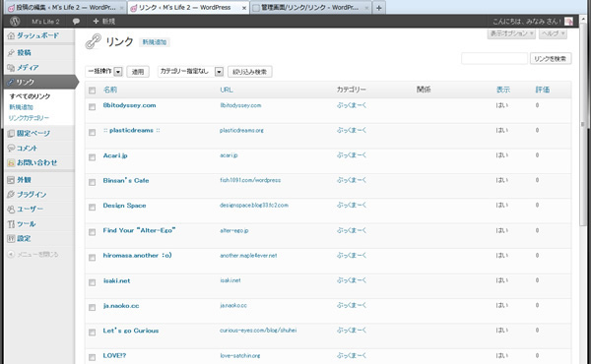Image resolution: width=591 pixels, height=364 pixels.
Task: Expand the 表示オプション screen options panel
Action: click(511, 33)
